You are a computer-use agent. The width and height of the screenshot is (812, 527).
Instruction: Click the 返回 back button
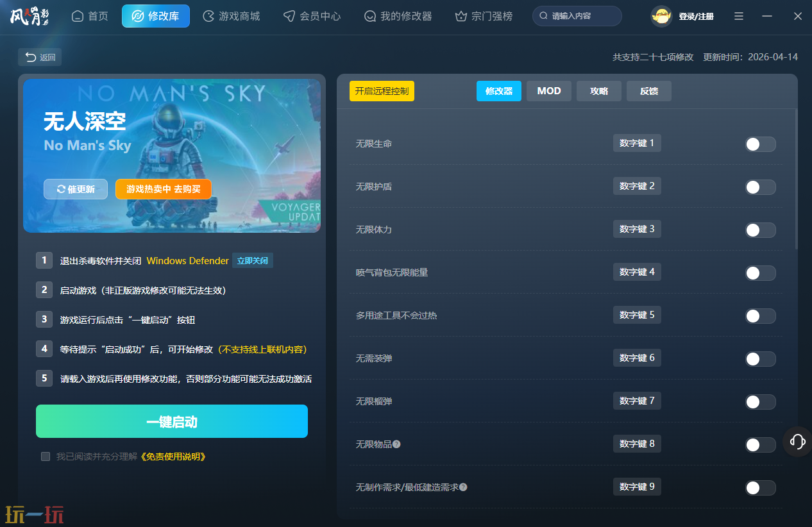click(40, 57)
